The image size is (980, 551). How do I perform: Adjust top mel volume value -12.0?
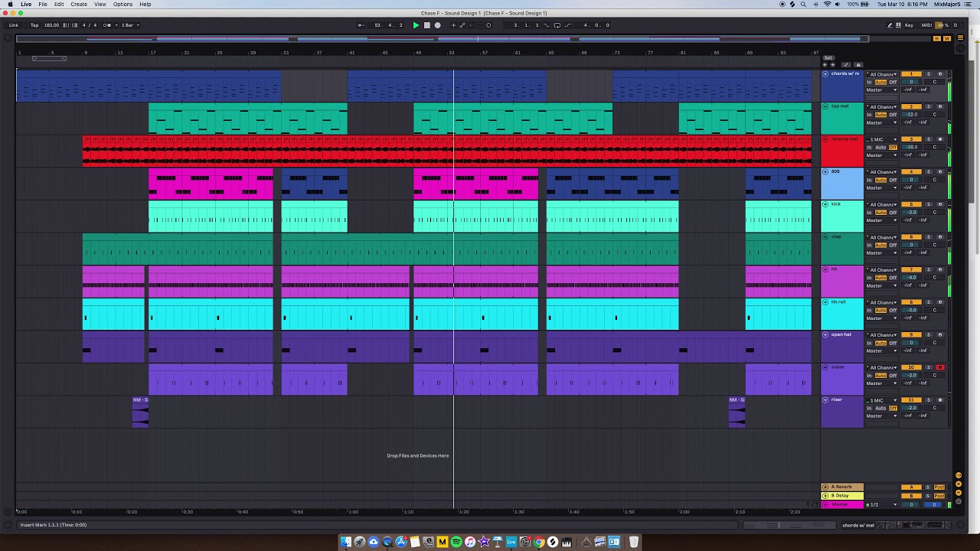tap(911, 115)
